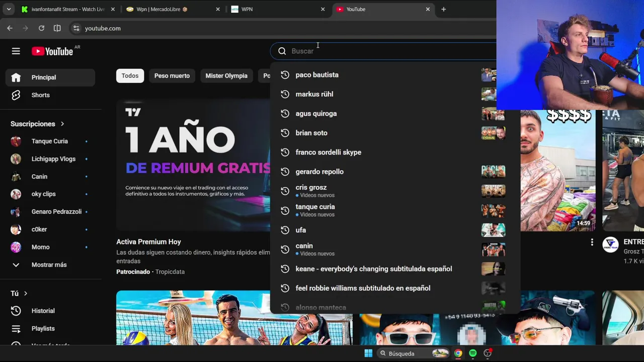Open Canin channel in subscriptions

click(x=50, y=176)
